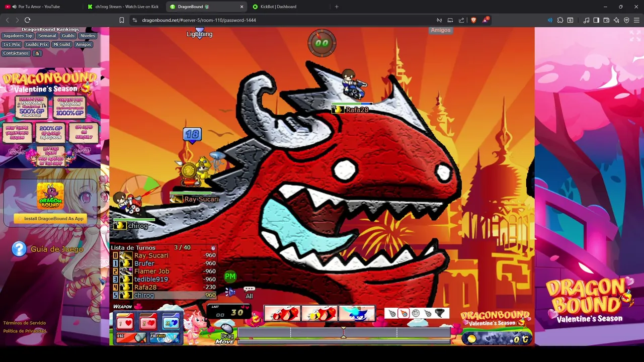Open Guilds rankings
The width and height of the screenshot is (644, 362).
[x=68, y=36]
